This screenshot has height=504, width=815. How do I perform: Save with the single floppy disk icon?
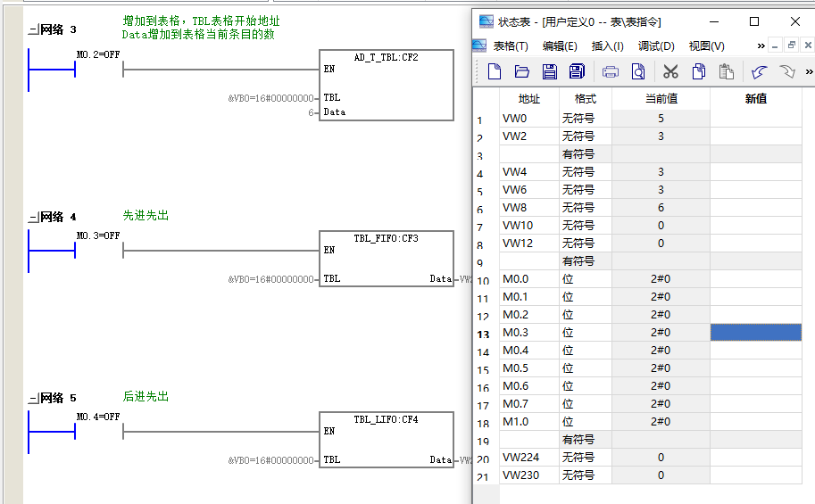coord(549,71)
